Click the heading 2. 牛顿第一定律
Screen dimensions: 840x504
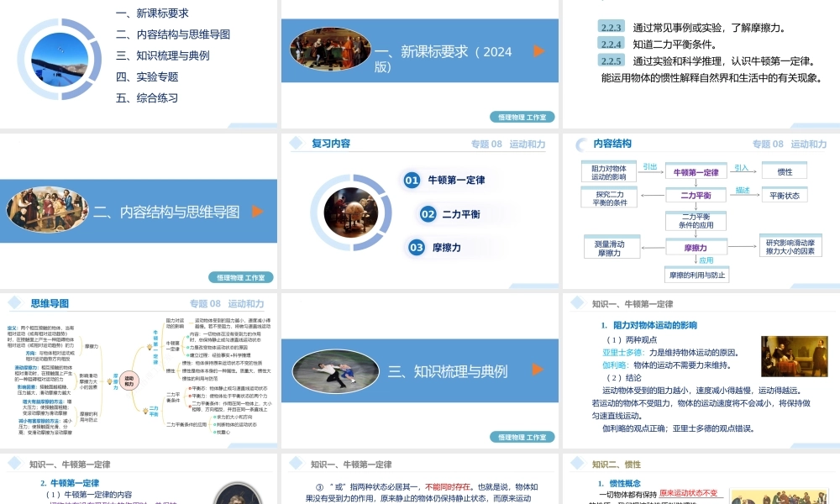(x=70, y=482)
